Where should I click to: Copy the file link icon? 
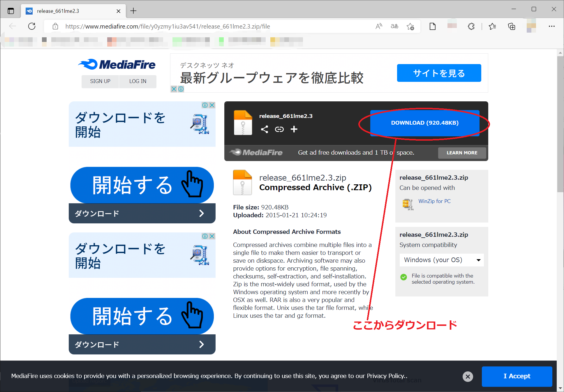click(279, 129)
